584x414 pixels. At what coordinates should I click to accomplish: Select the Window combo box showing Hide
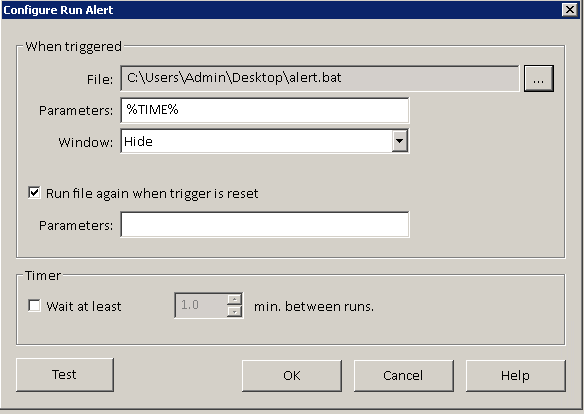pos(264,141)
